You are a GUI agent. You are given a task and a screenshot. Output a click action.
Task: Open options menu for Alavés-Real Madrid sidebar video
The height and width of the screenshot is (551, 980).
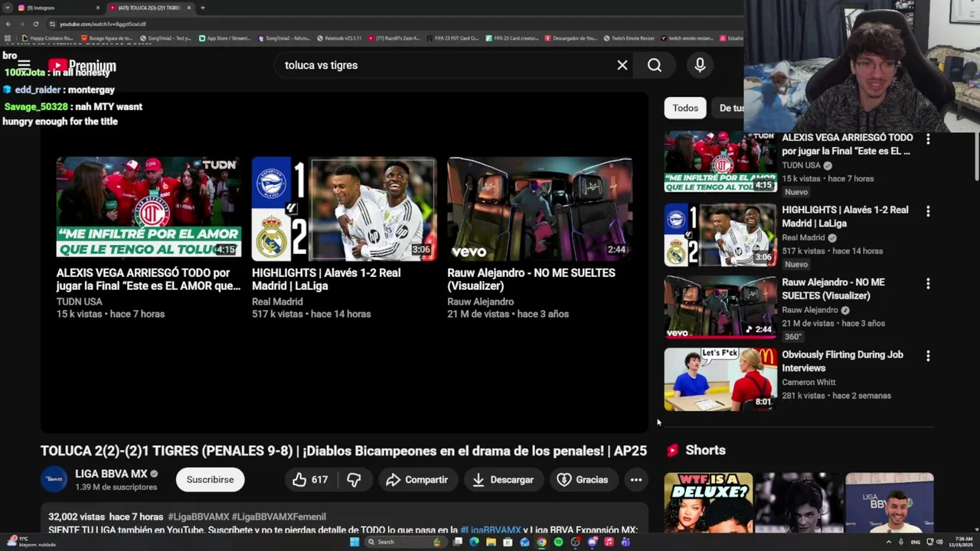(928, 211)
